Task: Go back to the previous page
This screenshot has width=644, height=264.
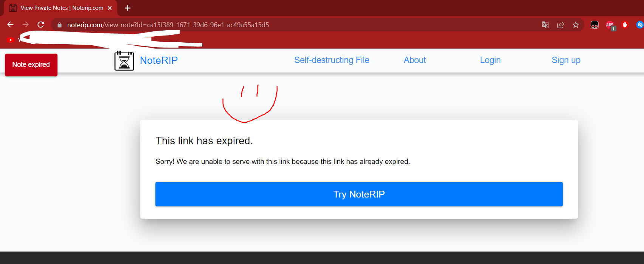Action: [x=10, y=25]
